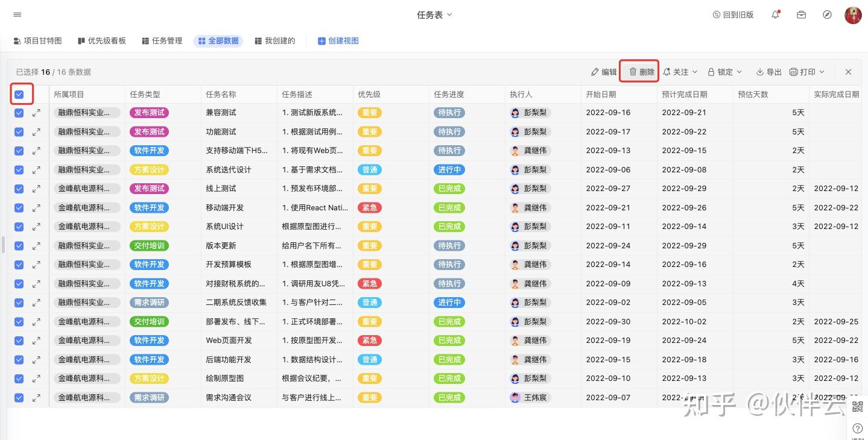The image size is (868, 440).
Task: Close the selection toolbar with X
Action: coord(848,72)
